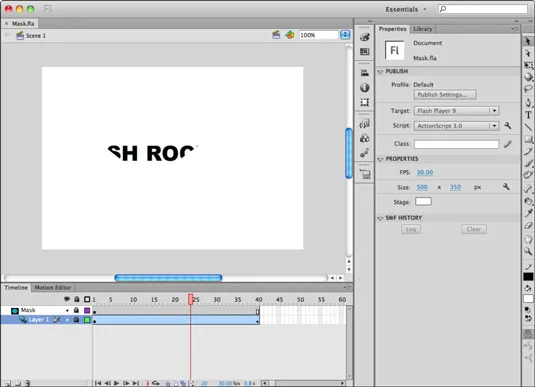Screen dimensions: 535x387
Task: Select the Lasso tool
Action: coord(528,89)
